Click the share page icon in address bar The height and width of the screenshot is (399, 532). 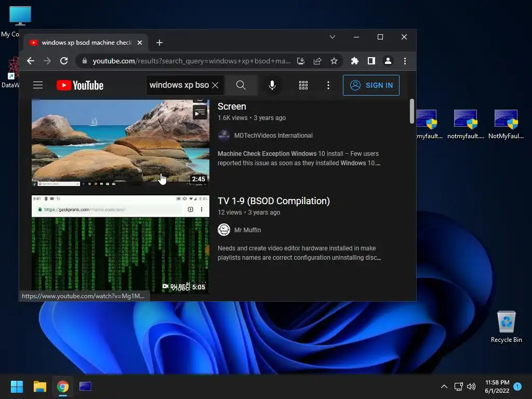point(317,61)
